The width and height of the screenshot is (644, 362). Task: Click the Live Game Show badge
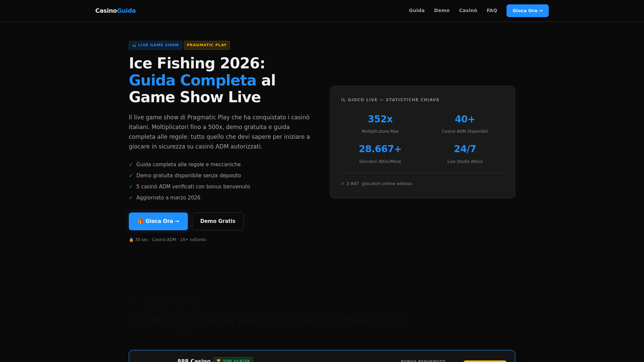pos(155,45)
